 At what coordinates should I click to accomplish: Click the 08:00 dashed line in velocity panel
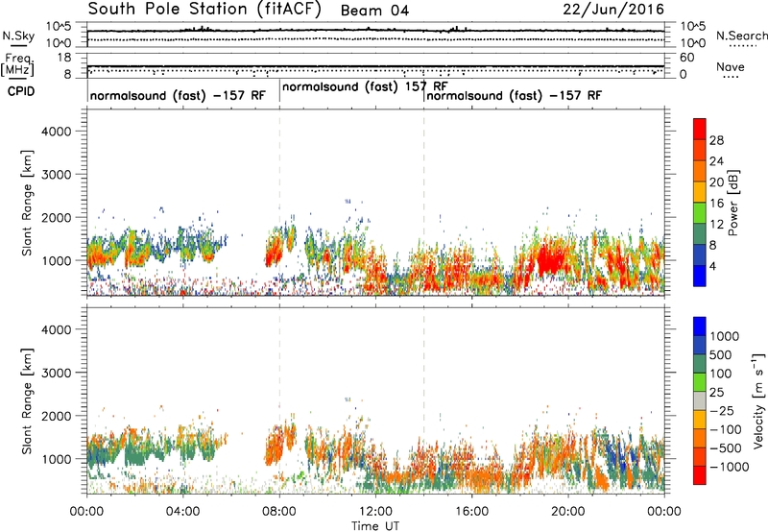click(x=279, y=400)
